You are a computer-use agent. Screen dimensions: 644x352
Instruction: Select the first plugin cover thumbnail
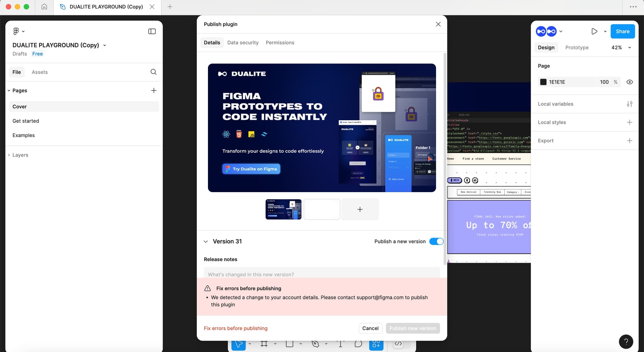(x=283, y=209)
